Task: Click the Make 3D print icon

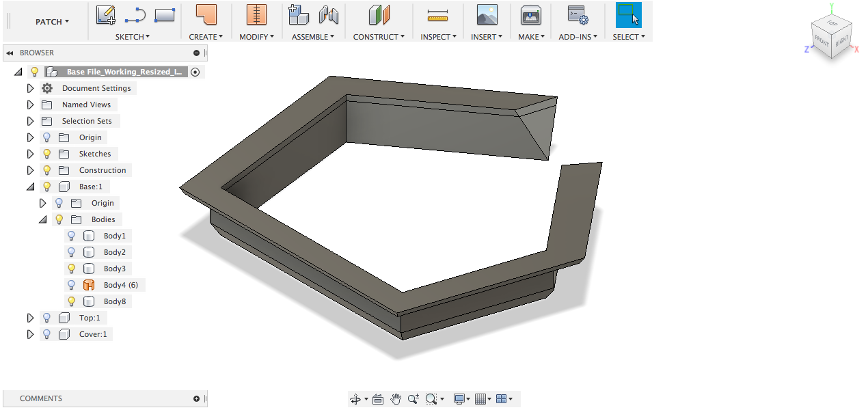Action: click(531, 14)
